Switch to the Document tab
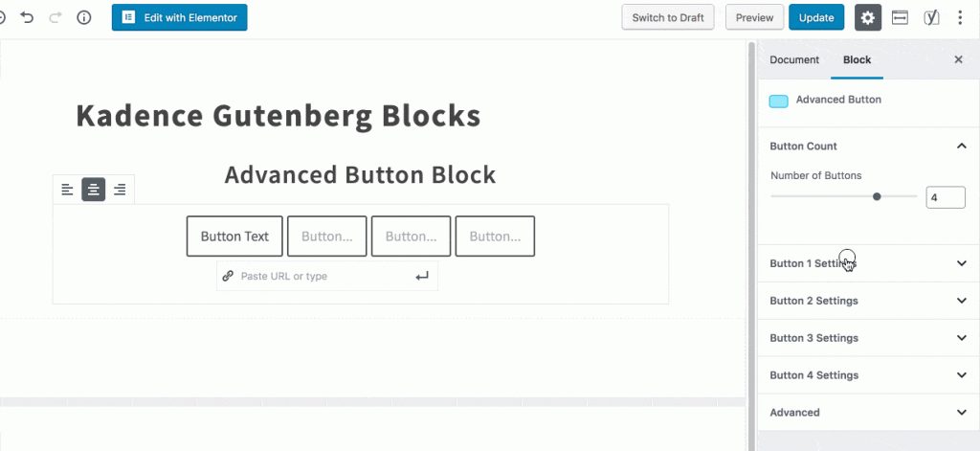 pyautogui.click(x=793, y=60)
